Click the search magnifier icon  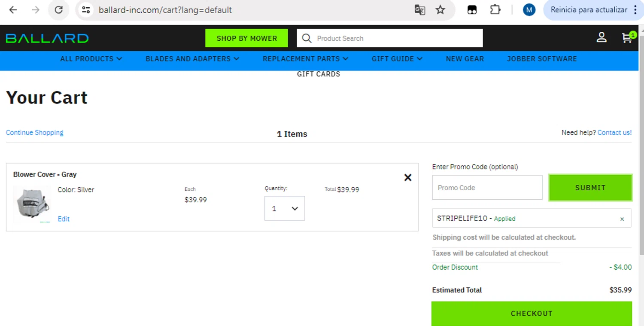pos(307,38)
